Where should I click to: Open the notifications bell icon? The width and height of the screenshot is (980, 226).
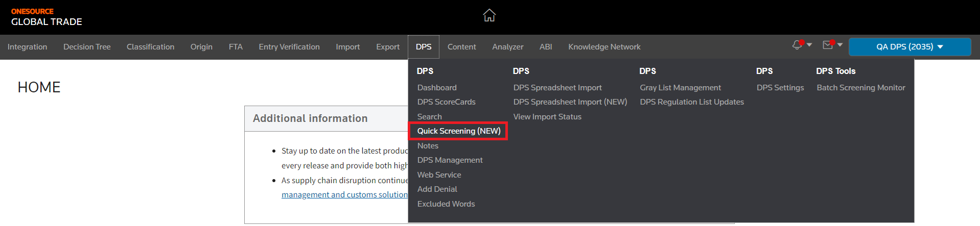[x=797, y=45]
